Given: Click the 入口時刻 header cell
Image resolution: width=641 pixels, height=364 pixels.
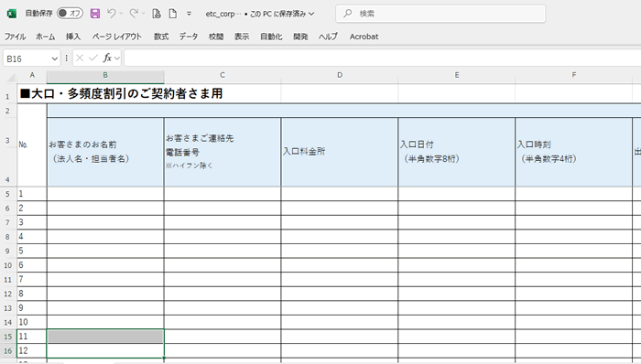Looking at the screenshot, I should click(574, 152).
